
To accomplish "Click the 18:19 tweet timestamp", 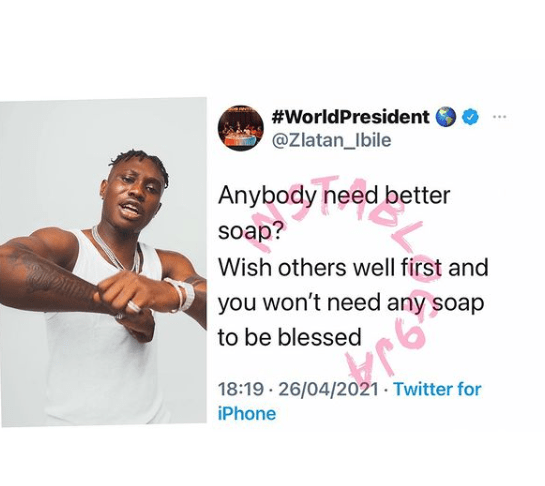I will pos(241,389).
